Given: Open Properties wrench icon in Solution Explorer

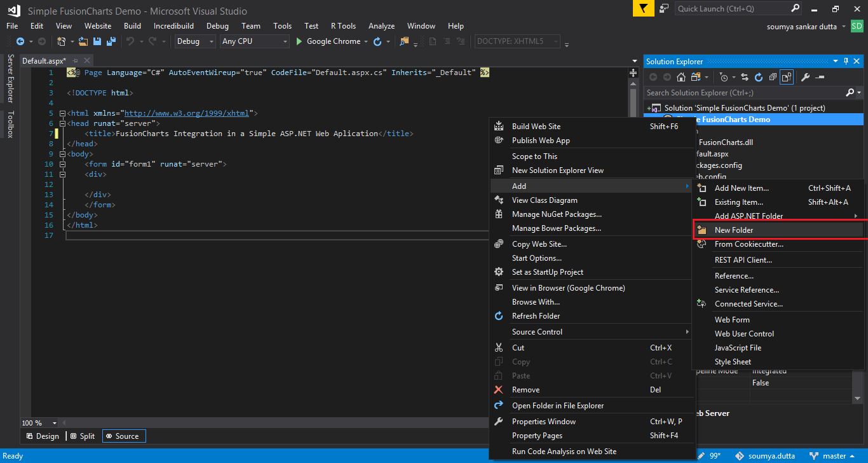Looking at the screenshot, I should pyautogui.click(x=805, y=77).
